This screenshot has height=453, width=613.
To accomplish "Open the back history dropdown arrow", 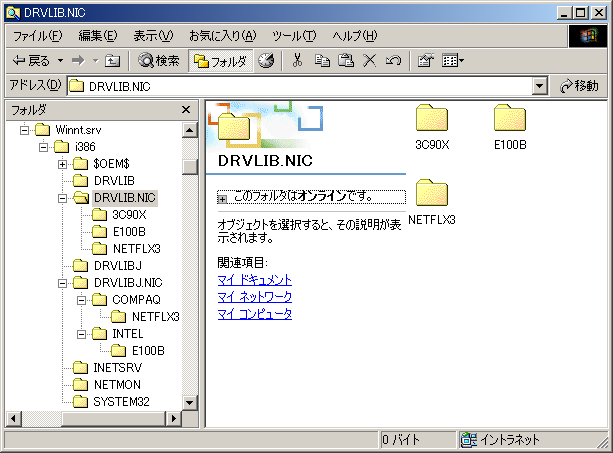I will (60, 61).
